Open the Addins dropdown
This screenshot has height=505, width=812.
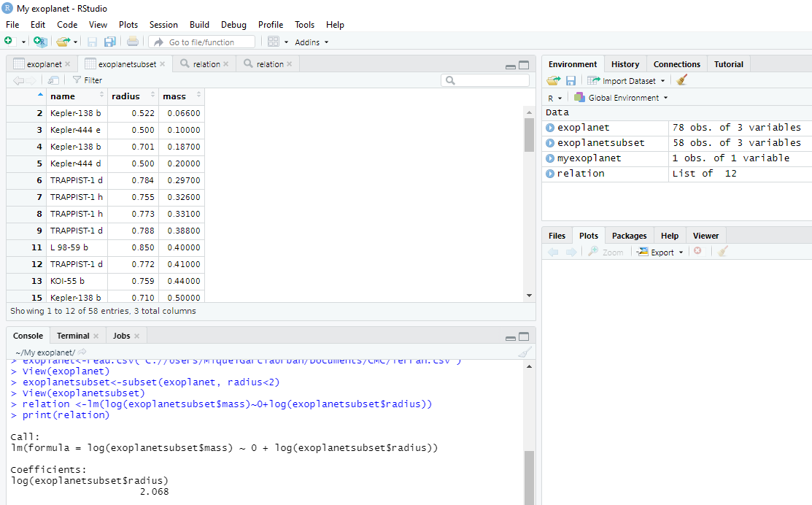tap(312, 42)
